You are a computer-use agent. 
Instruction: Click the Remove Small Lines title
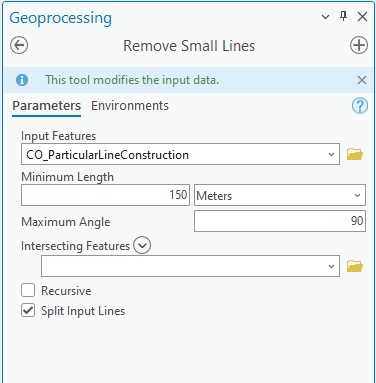click(189, 46)
